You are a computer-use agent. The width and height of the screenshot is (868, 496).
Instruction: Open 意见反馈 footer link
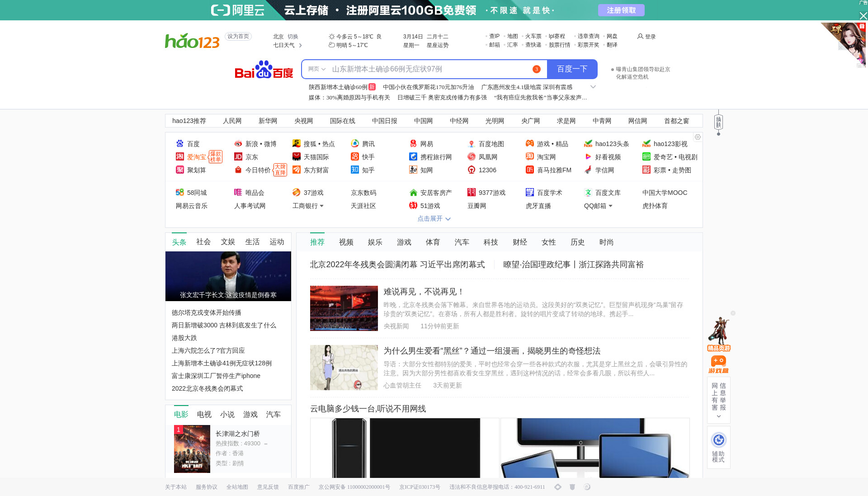[x=268, y=487]
